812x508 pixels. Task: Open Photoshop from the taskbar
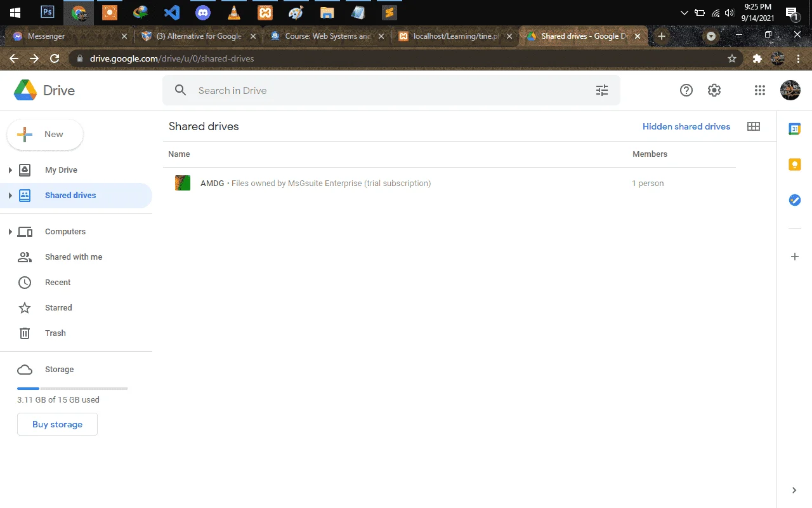(x=48, y=12)
